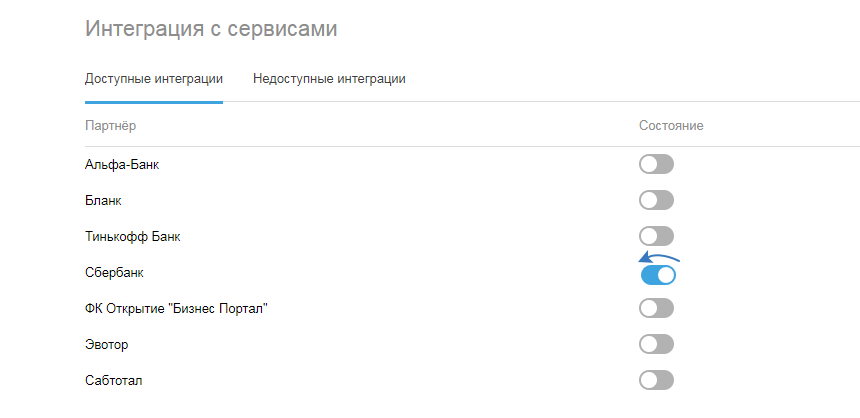The image size is (860, 418).
Task: Enable the Тинькофф Банк toggle
Action: point(657,236)
